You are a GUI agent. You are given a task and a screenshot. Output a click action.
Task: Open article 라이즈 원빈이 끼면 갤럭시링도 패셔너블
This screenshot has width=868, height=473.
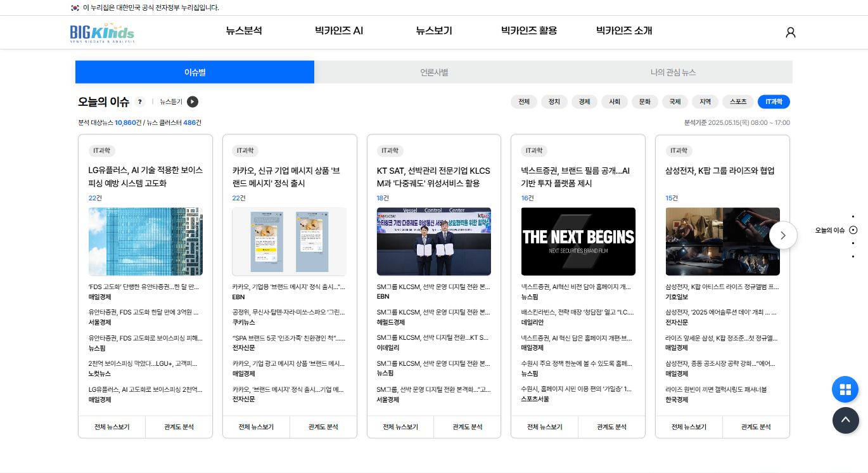tap(717, 389)
